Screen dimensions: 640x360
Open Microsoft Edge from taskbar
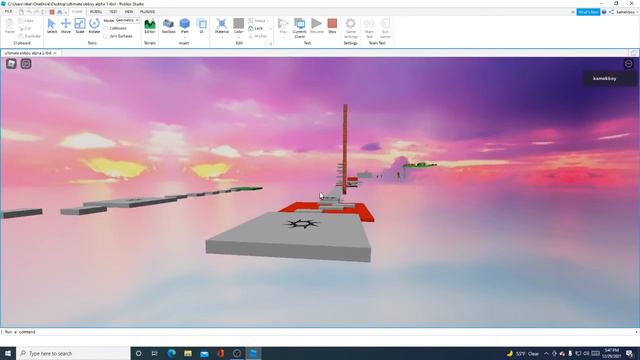[171, 353]
